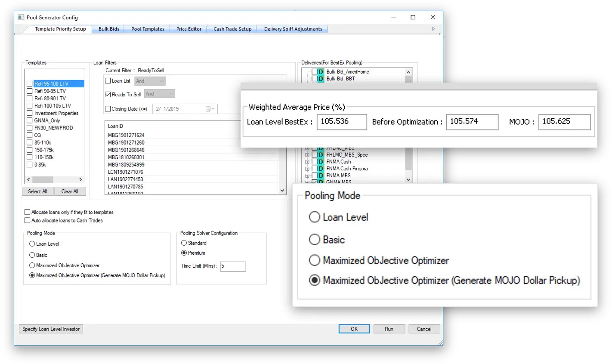This screenshot has width=612, height=364.
Task: Open the And dropdown beside Loan List
Action: coord(150,81)
